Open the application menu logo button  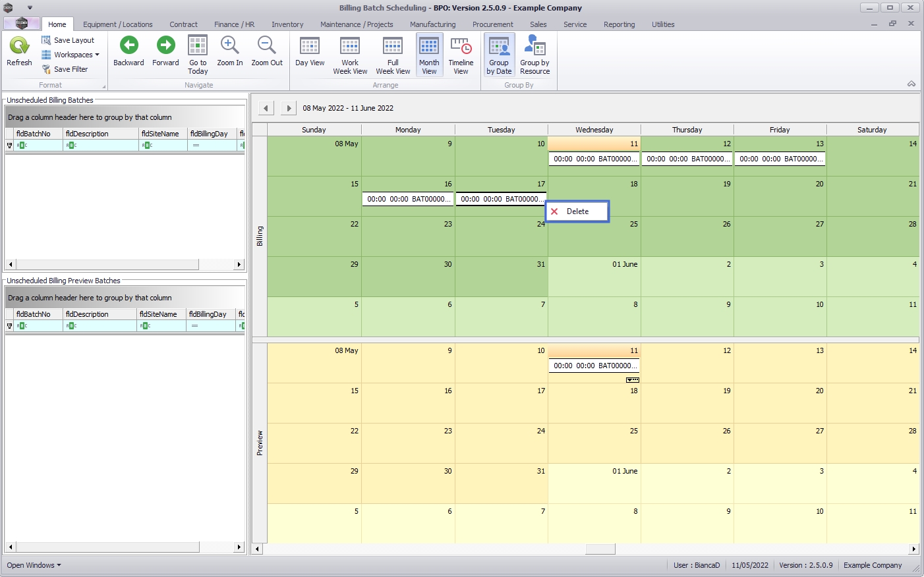point(22,24)
